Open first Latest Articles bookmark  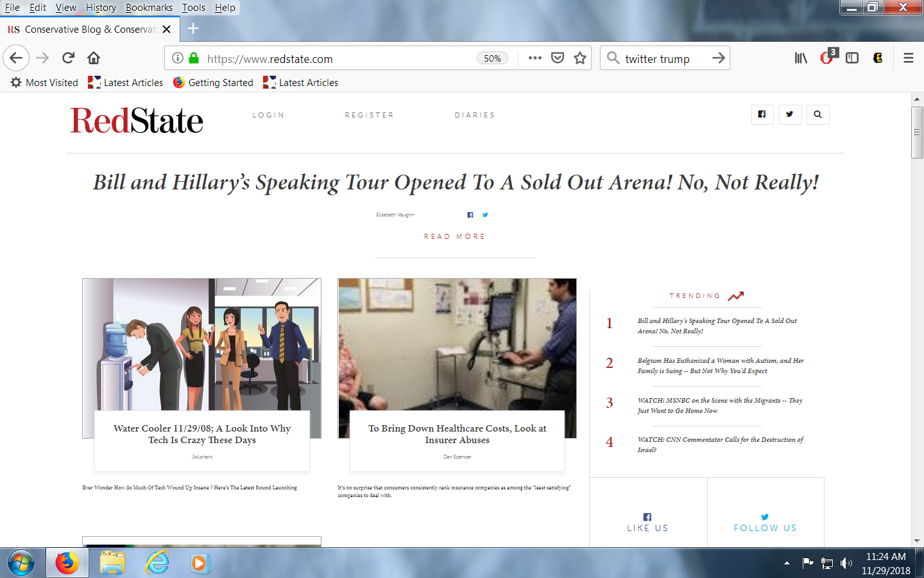(x=126, y=82)
